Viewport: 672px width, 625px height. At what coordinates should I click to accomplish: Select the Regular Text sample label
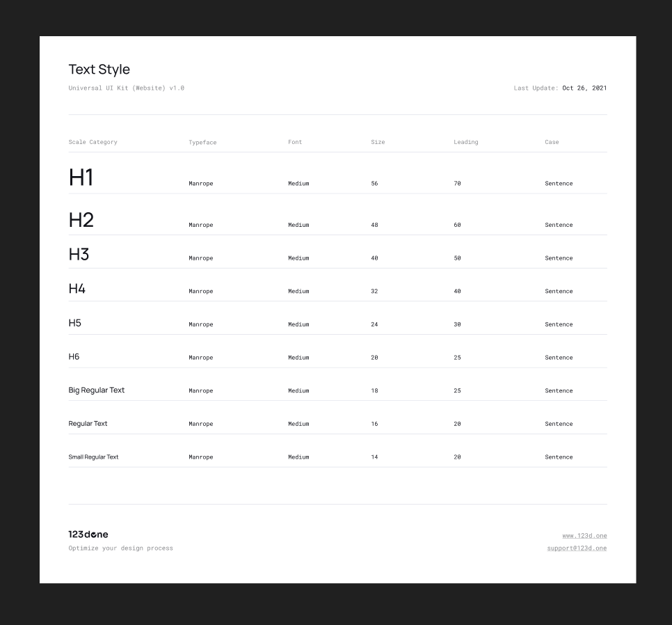(88, 424)
